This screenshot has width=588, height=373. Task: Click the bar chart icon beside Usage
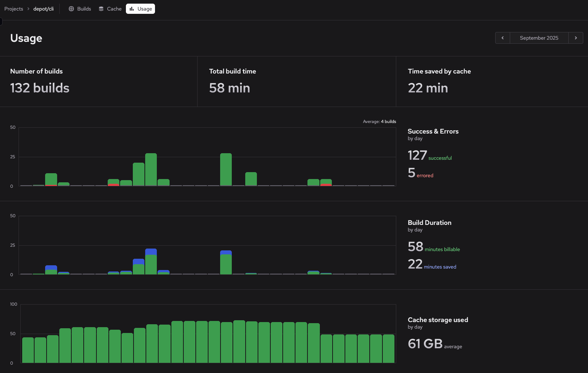pyautogui.click(x=131, y=8)
